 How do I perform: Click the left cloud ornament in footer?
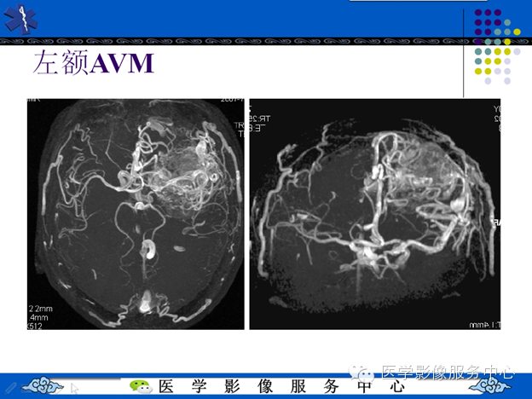click(x=43, y=385)
